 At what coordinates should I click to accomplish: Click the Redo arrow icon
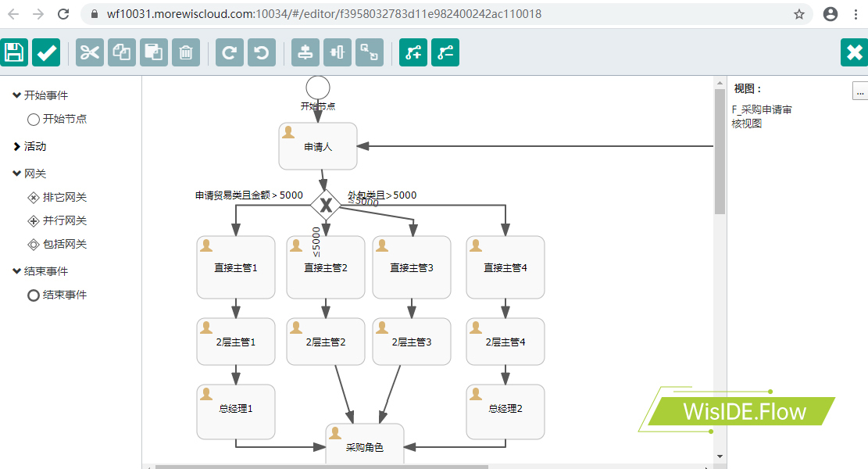[230, 52]
